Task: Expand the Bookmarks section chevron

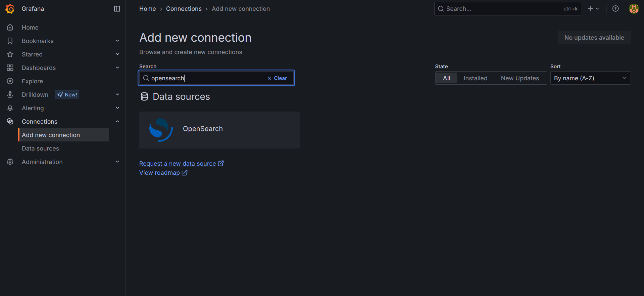Action: click(117, 41)
